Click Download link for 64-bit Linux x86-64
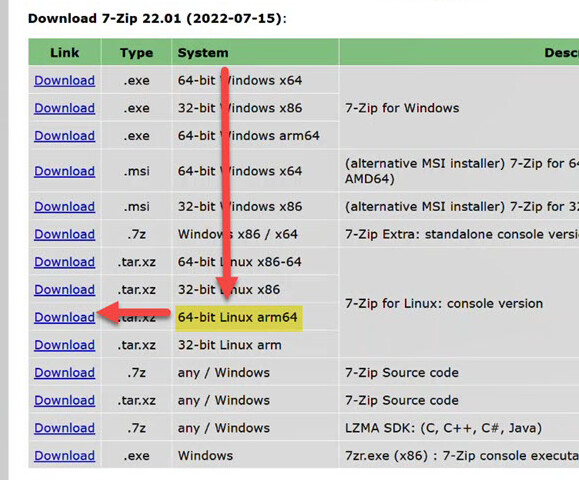The width and height of the screenshot is (579, 480). (x=65, y=262)
